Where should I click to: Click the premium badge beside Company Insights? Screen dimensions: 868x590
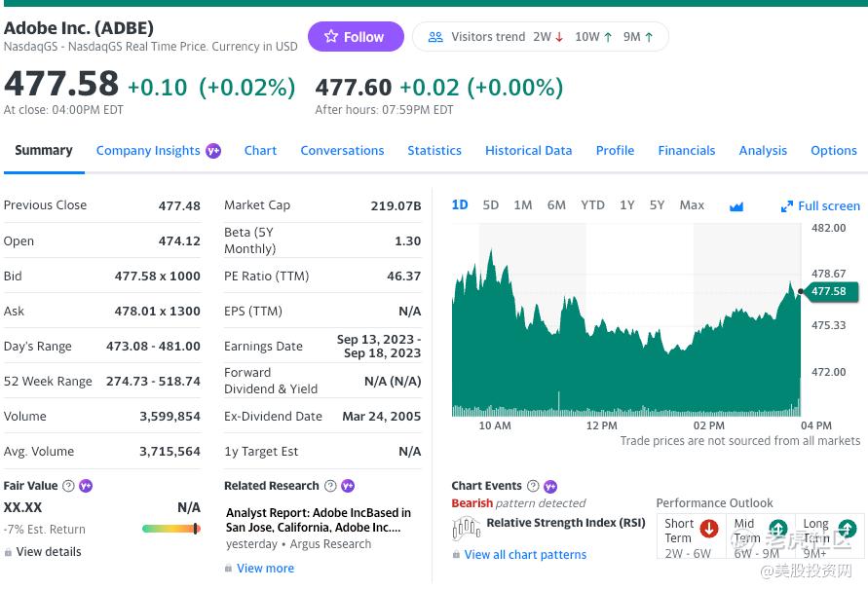click(x=213, y=151)
